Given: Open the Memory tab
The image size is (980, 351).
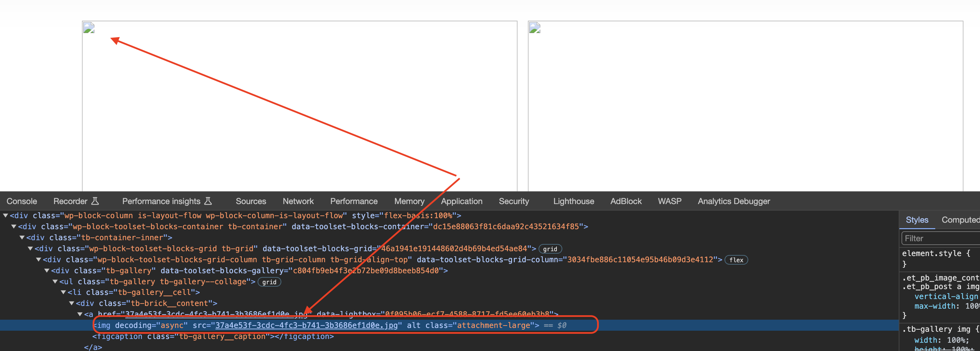Looking at the screenshot, I should coord(409,201).
